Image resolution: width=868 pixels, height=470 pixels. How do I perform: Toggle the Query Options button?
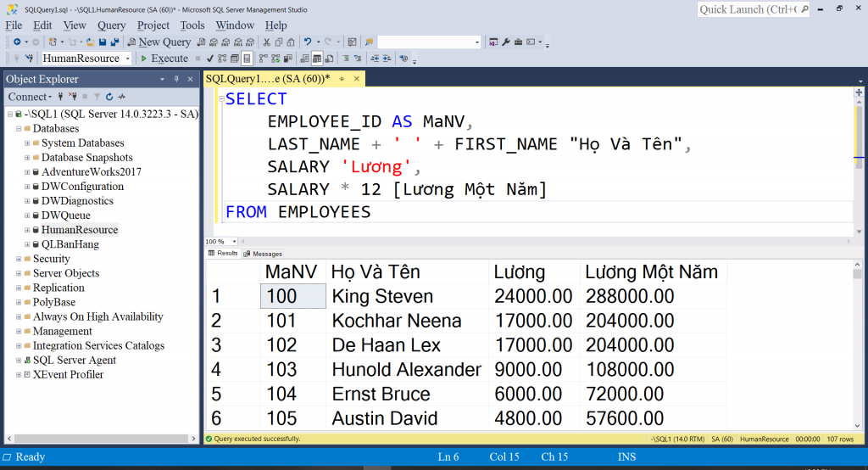[x=235, y=59]
